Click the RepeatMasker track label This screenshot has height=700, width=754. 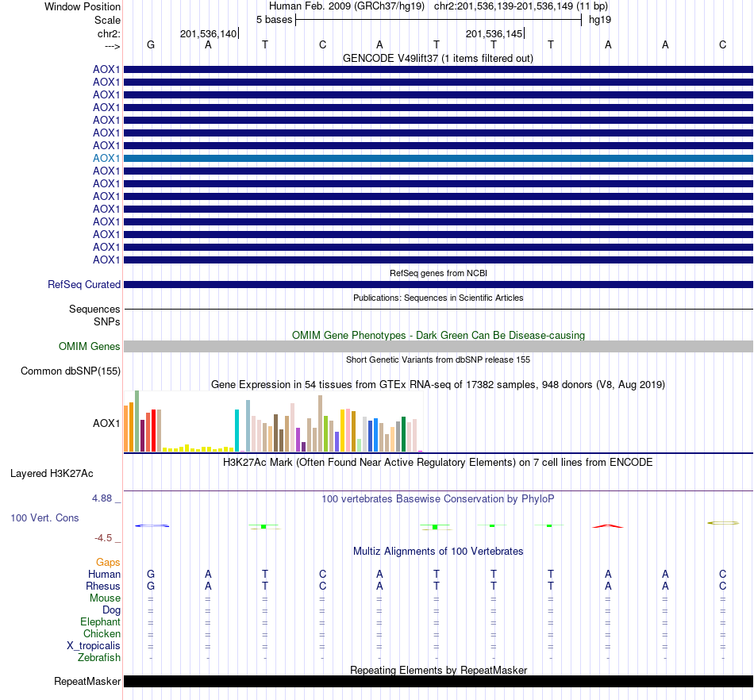point(87,681)
